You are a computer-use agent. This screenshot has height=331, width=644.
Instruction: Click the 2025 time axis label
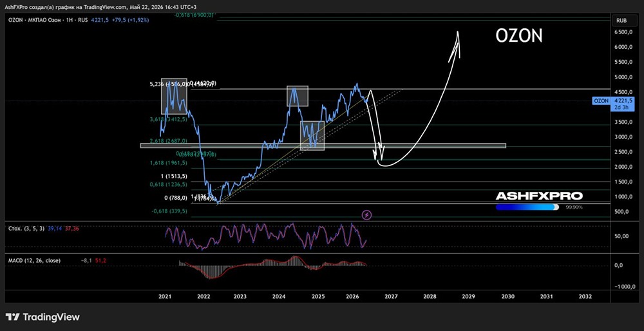318,296
